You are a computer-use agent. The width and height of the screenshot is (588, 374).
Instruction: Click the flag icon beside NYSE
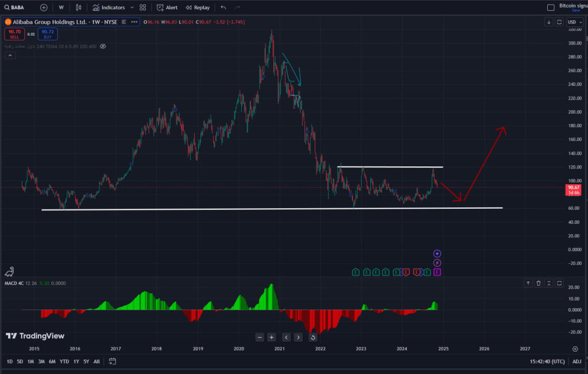tap(124, 22)
